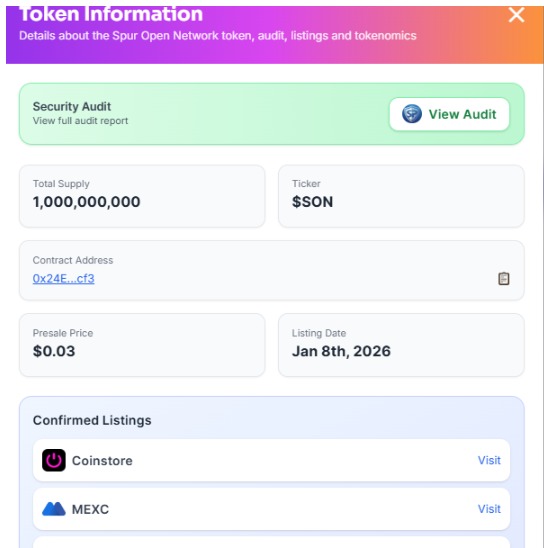Click the 'View full audit report' subtitle

(x=80, y=121)
